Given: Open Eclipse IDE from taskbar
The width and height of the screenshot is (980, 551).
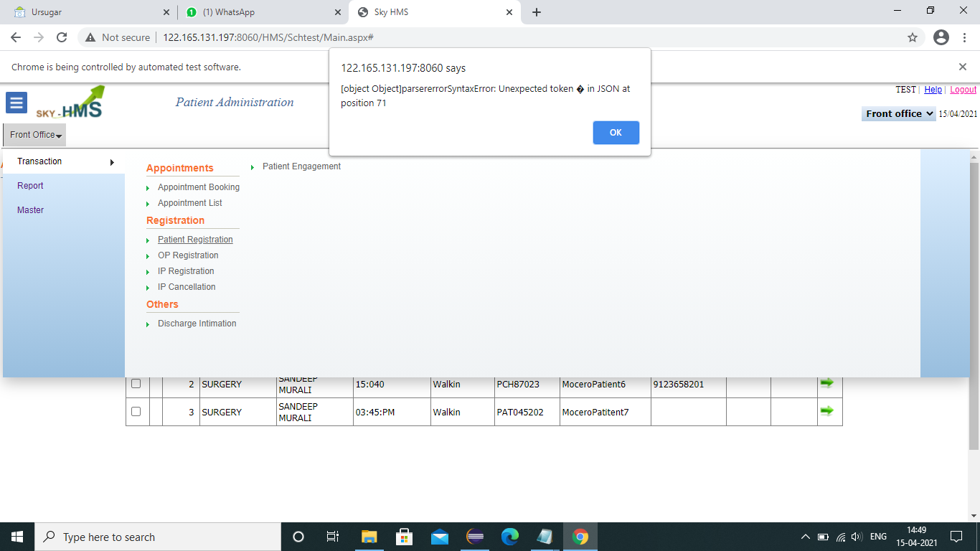Looking at the screenshot, I should click(x=475, y=537).
